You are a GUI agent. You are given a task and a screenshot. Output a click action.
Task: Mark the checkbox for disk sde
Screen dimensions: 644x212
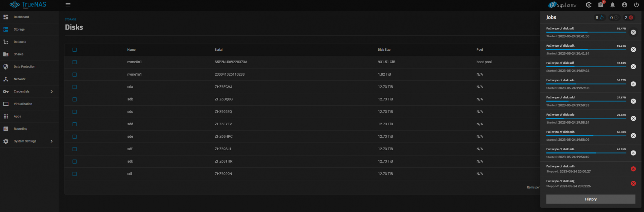[74, 137]
